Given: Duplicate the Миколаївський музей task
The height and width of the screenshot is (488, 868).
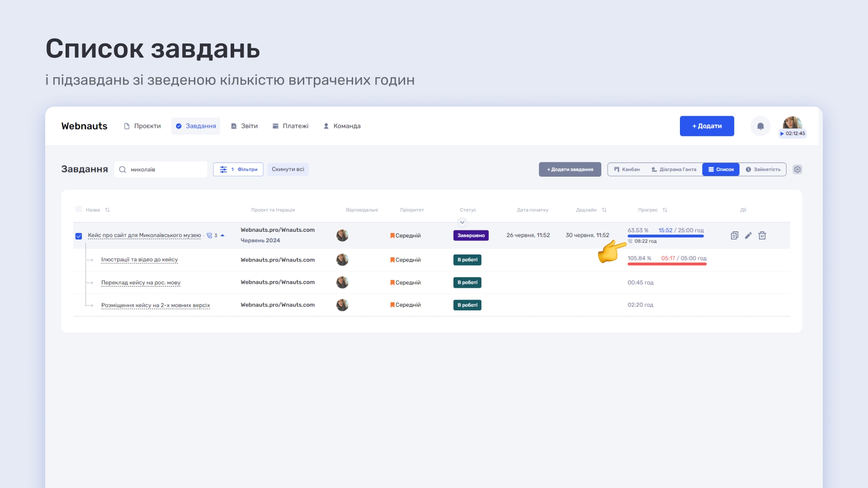Looking at the screenshot, I should coord(735,235).
